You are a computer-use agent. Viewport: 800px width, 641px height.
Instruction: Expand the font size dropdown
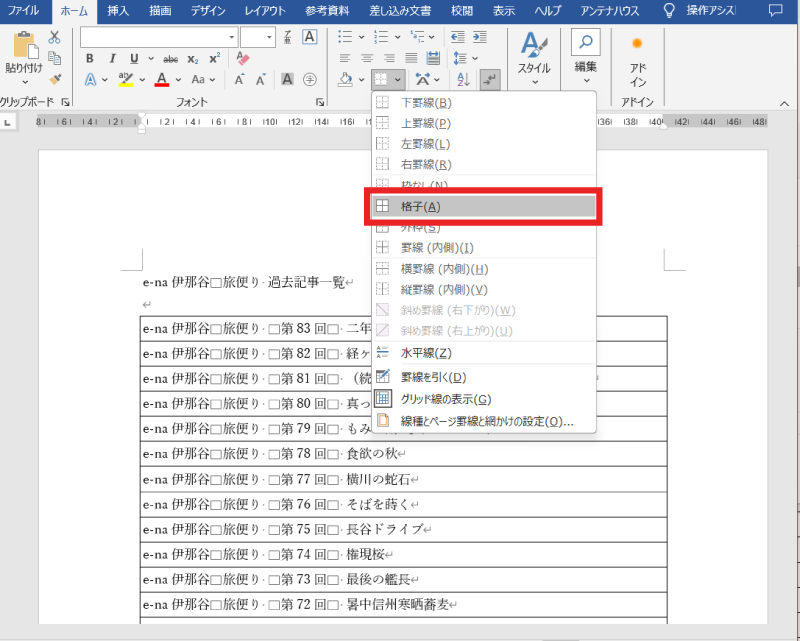(269, 37)
